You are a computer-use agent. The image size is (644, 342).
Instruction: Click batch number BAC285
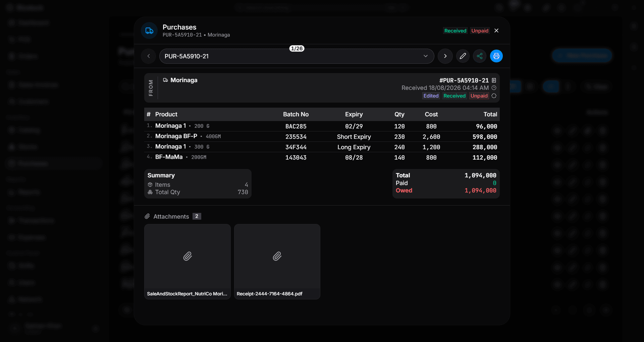point(296,126)
